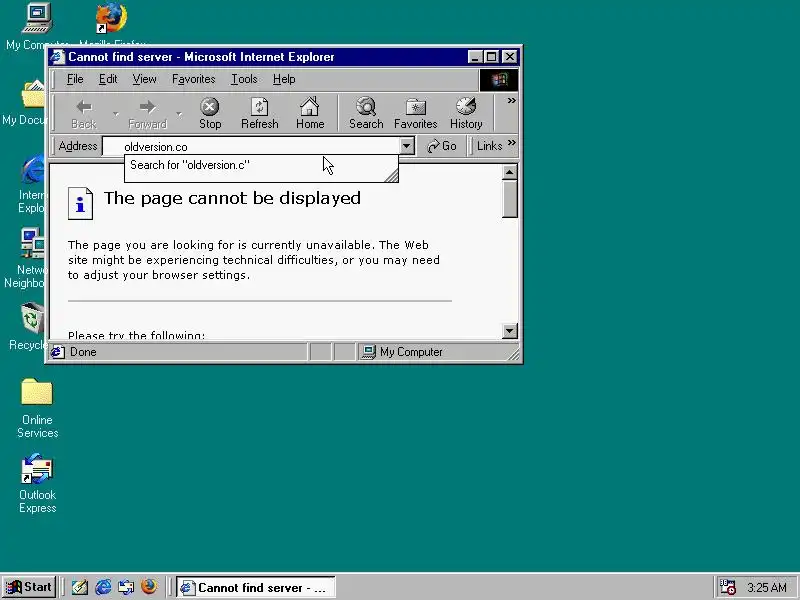Open the Favorites pane
Screen dimensions: 800x600
pos(415,113)
